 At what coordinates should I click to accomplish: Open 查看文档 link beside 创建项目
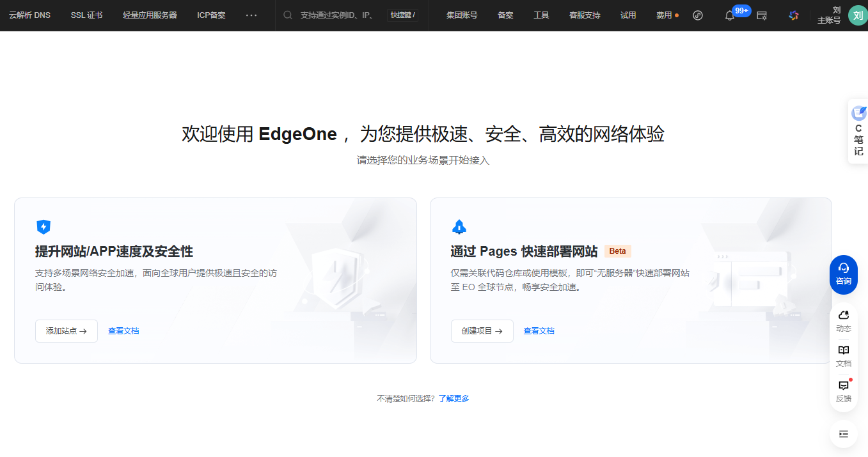point(539,331)
